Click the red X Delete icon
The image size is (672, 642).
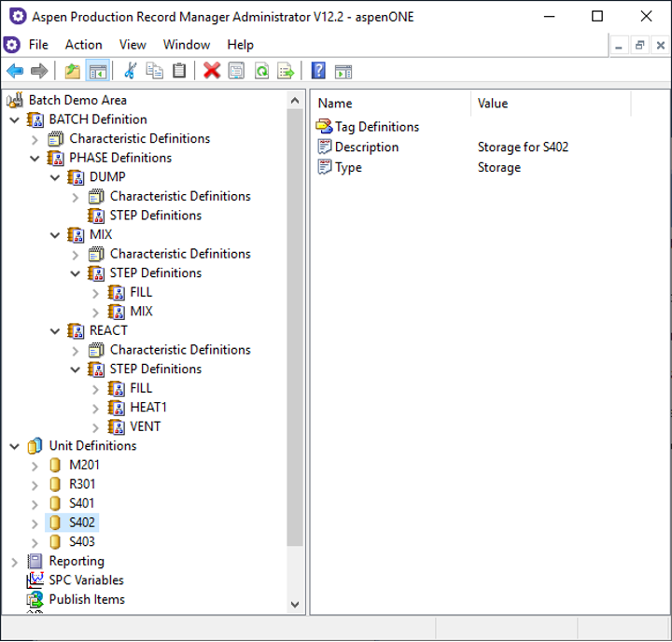(212, 71)
